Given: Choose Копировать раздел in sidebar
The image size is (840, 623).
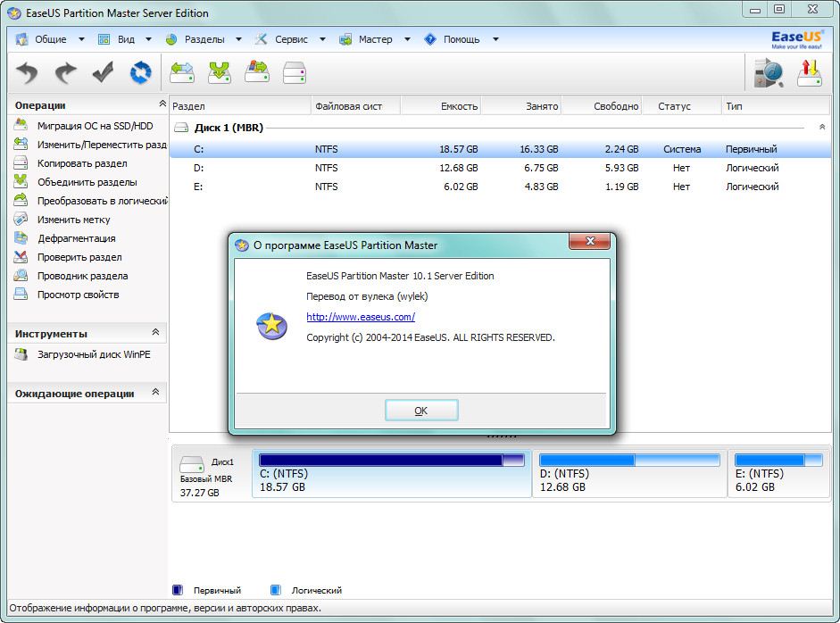Looking at the screenshot, I should click(82, 163).
